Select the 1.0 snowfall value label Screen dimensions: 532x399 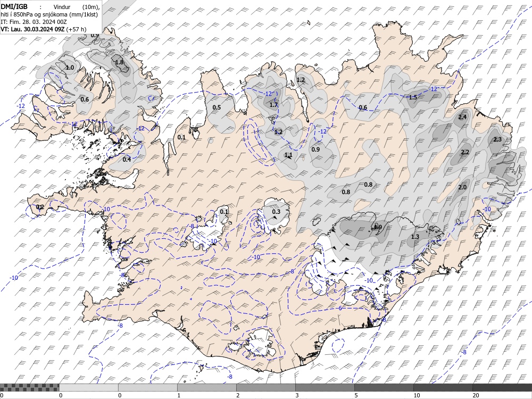tap(70, 68)
